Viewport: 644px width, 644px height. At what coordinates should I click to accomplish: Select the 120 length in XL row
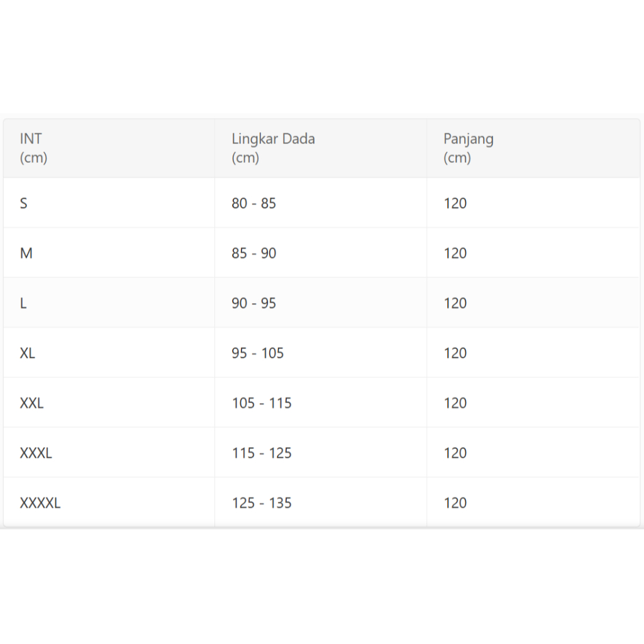coord(455,353)
